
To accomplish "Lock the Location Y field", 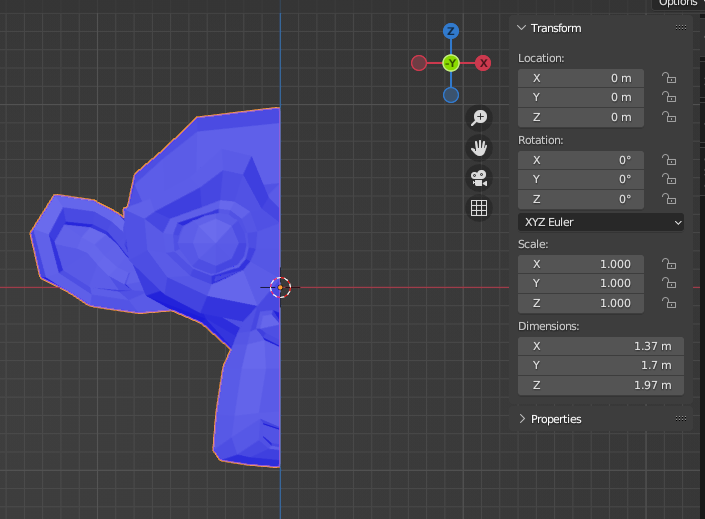I will pos(669,97).
